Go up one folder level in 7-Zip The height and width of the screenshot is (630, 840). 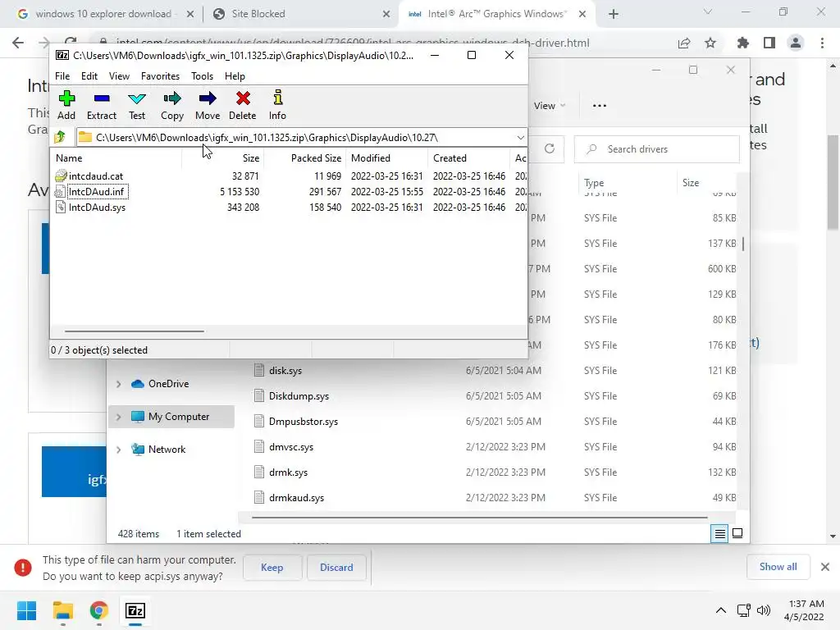(60, 137)
